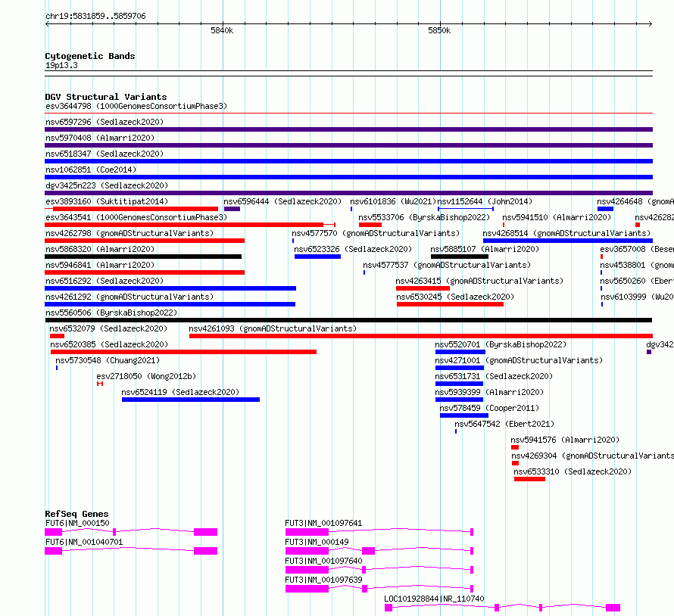Click the purple nsv6596444 variant bar
Viewport: 674px width, 616px height.
[232, 209]
